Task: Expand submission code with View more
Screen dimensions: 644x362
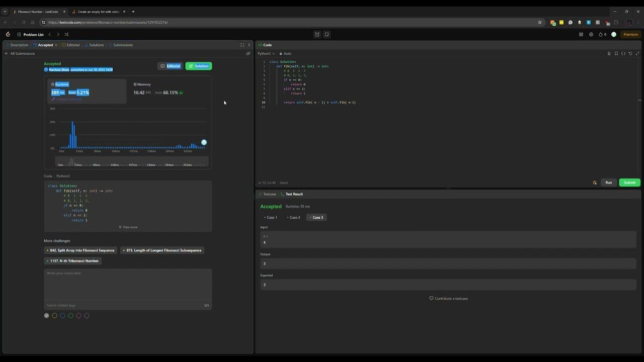Action: tap(128, 227)
